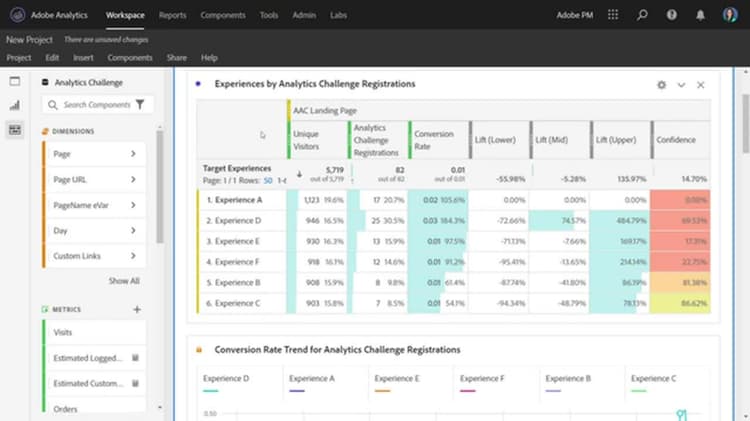This screenshot has height=421, width=750.
Task: Click the Adobe Analytics logo icon
Action: click(x=18, y=15)
